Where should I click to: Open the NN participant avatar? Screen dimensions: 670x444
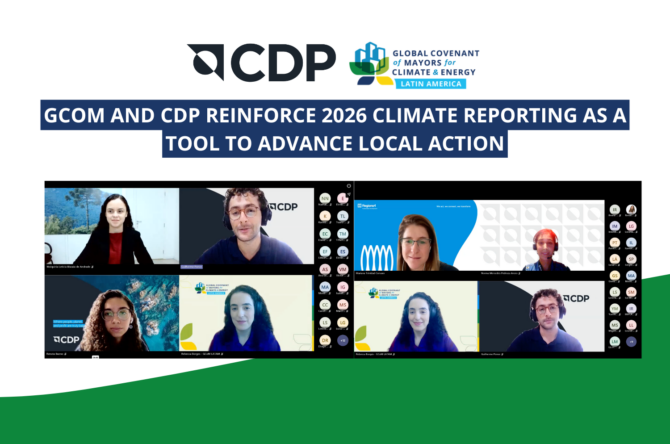(325, 198)
